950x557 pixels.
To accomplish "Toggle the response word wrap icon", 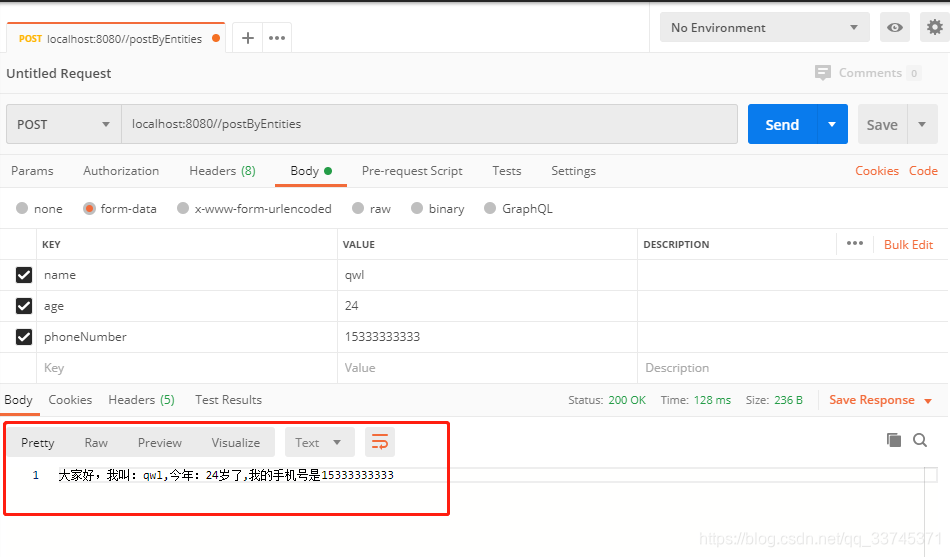I will tap(380, 442).
